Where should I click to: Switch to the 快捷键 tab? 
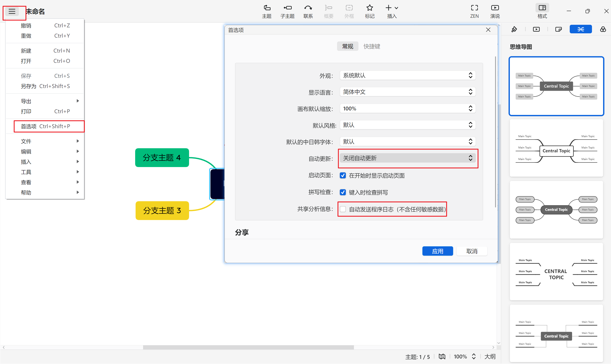pyautogui.click(x=371, y=46)
